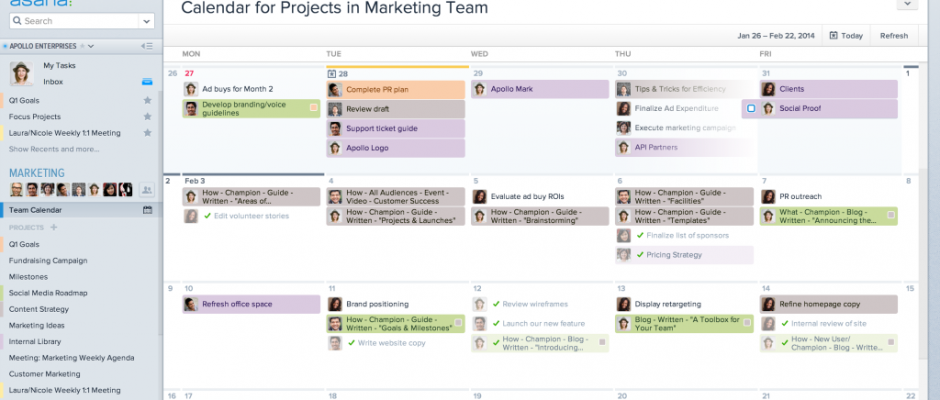Open the team members invite icon
The image size is (940, 400).
147,189
